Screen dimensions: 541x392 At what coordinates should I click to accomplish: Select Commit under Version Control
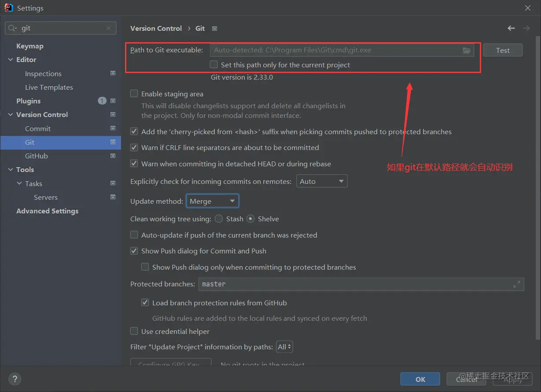[x=38, y=128]
